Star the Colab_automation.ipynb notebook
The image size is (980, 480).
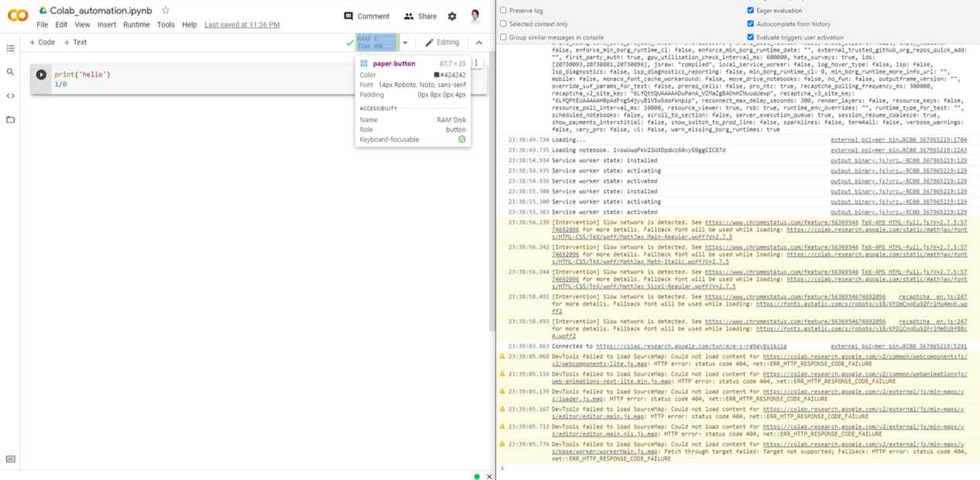click(166, 11)
